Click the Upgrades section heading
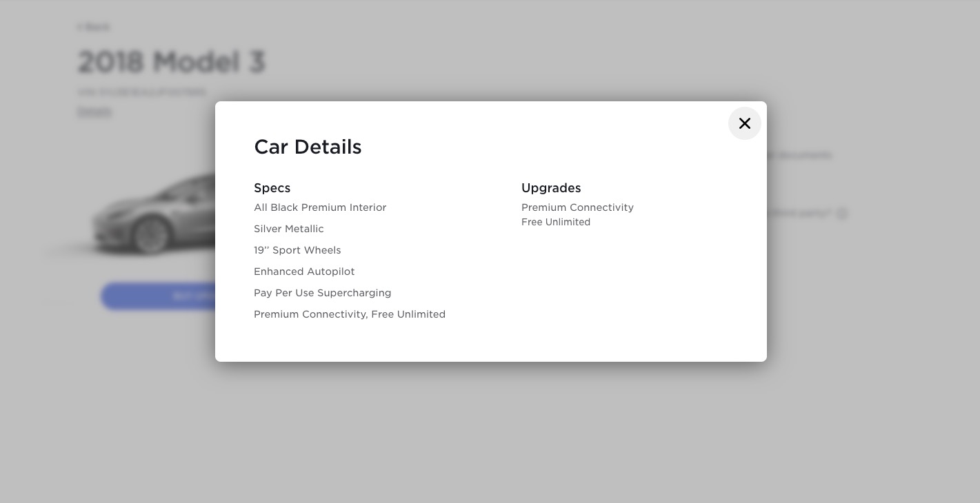980x503 pixels. click(x=551, y=188)
